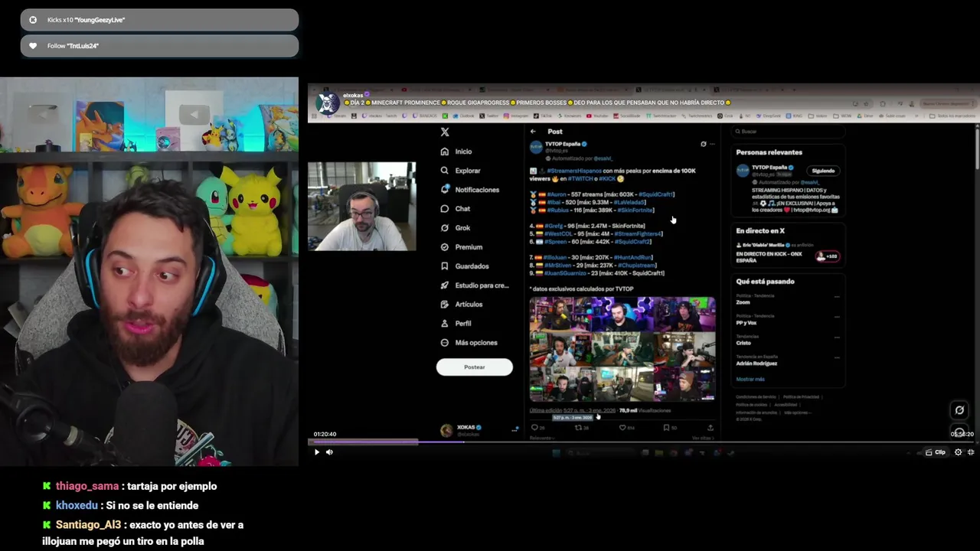Launch Grok from the sidebar icon

[445, 227]
